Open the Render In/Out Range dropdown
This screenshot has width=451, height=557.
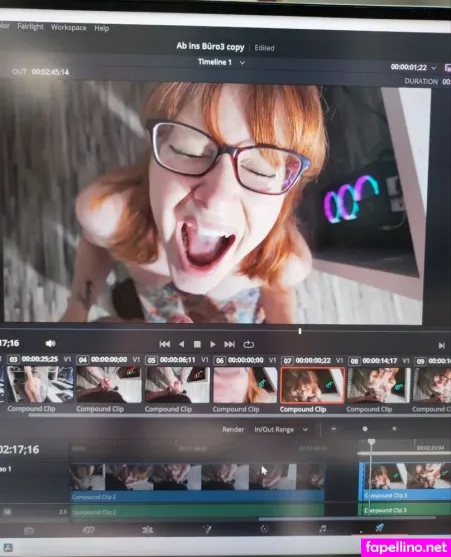tap(281, 429)
